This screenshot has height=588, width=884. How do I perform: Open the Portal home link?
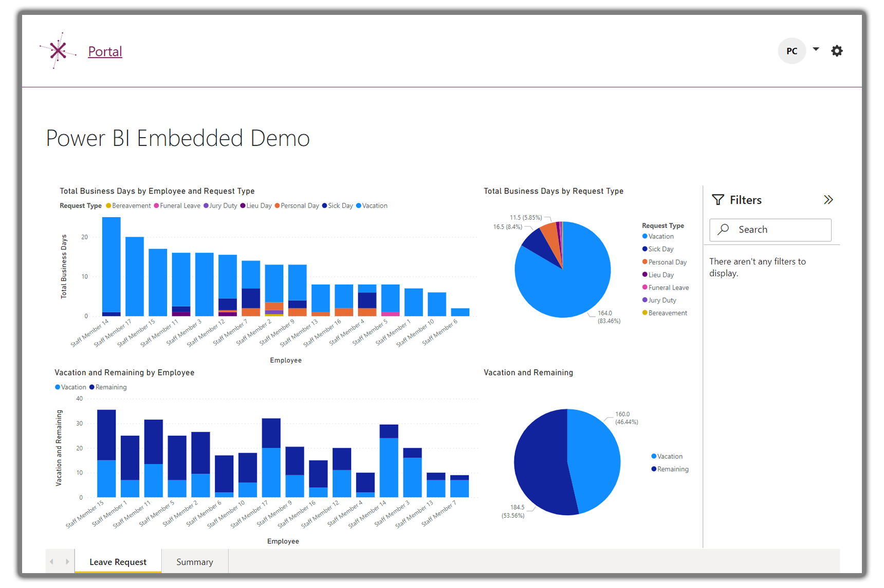105,51
